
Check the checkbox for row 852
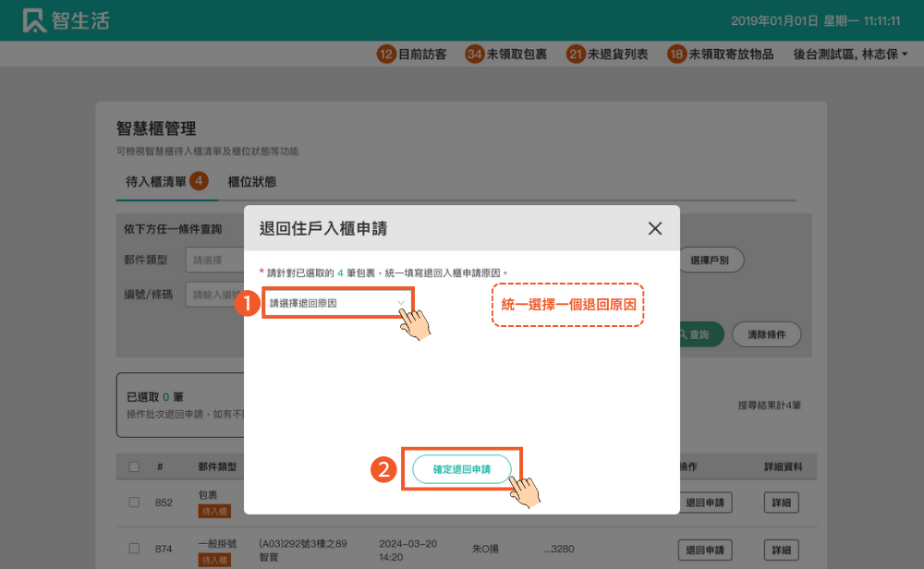(134, 502)
